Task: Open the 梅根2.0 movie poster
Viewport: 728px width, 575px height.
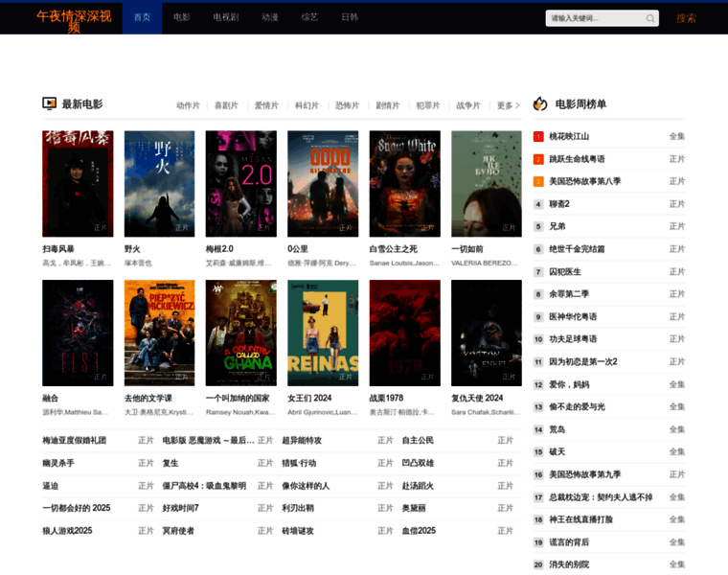Action: coord(241,184)
